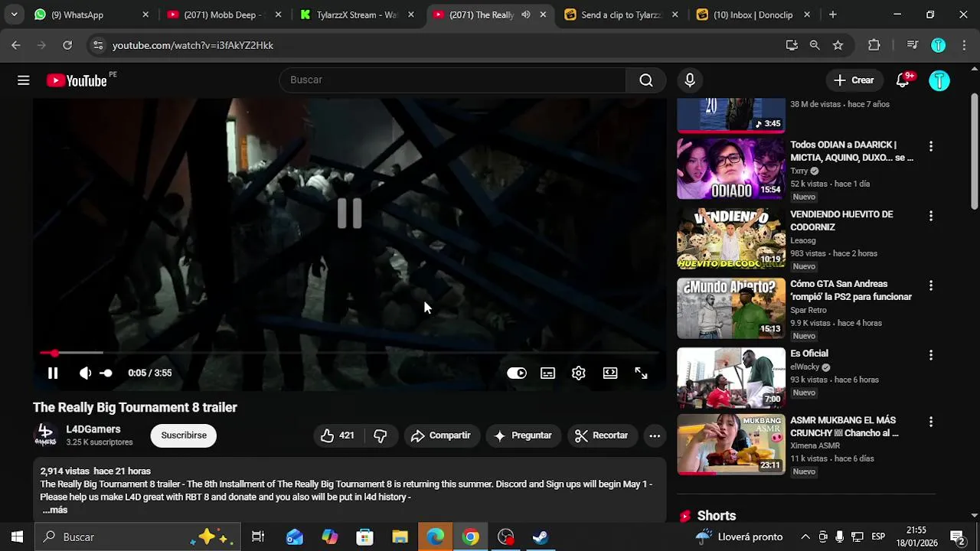Open Task View on the taskbar

click(258, 537)
